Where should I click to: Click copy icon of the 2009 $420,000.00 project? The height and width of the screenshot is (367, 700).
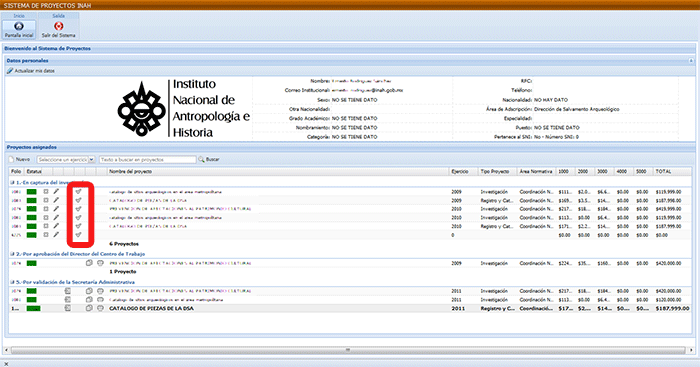click(x=89, y=263)
